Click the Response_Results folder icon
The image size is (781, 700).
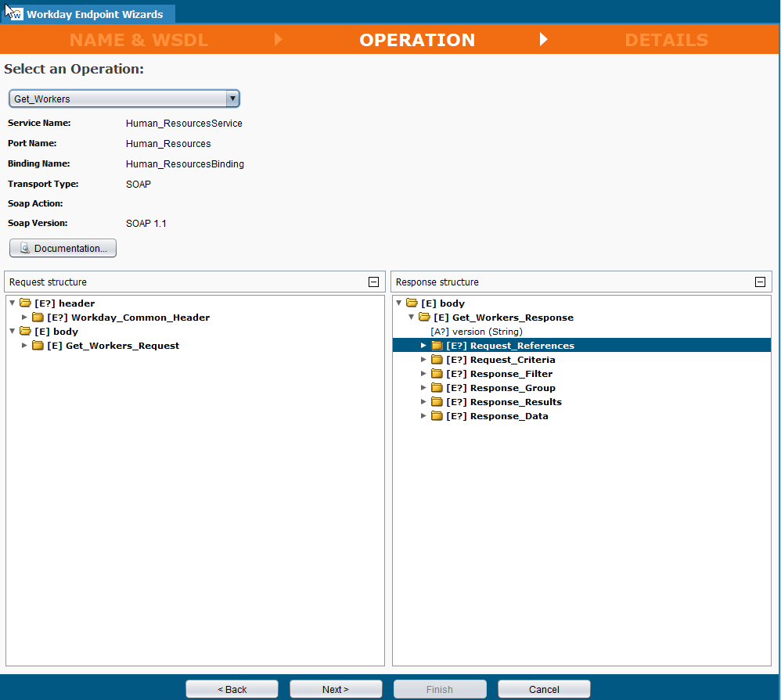(x=437, y=402)
